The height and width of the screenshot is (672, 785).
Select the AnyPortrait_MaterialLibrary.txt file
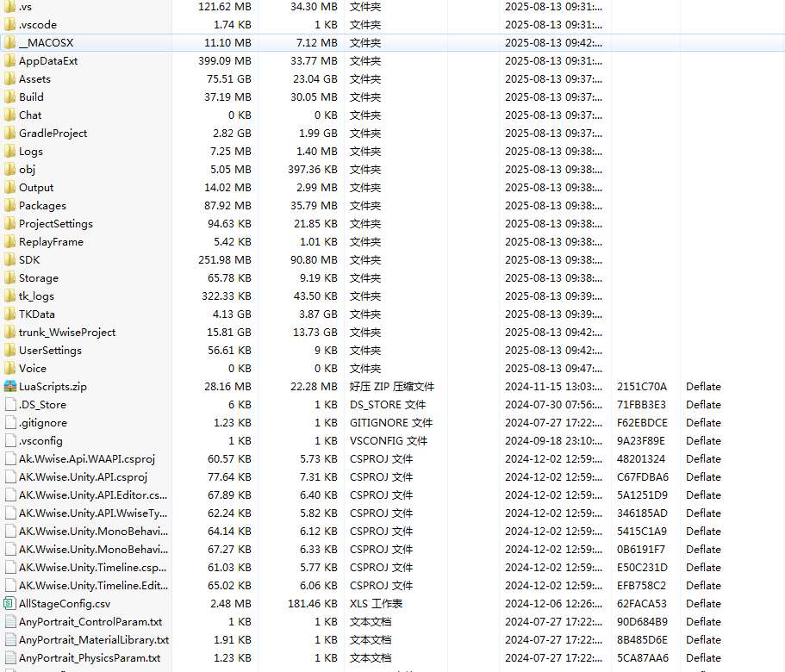click(93, 640)
